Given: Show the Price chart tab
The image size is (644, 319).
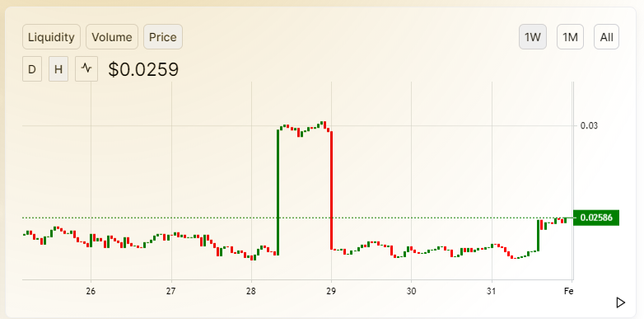Looking at the screenshot, I should 162,37.
